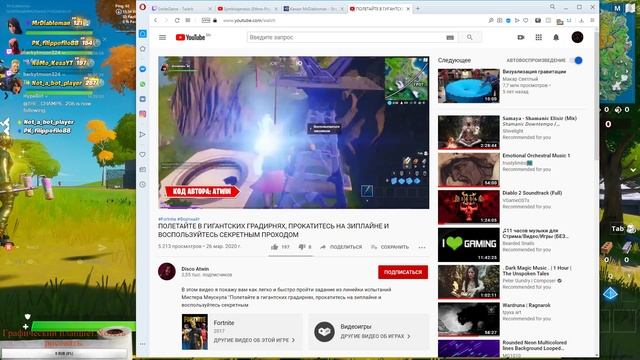The image size is (640, 360).
Task: Open Diablo 2 Soundtrack video thumbnail
Action: tap(469, 207)
